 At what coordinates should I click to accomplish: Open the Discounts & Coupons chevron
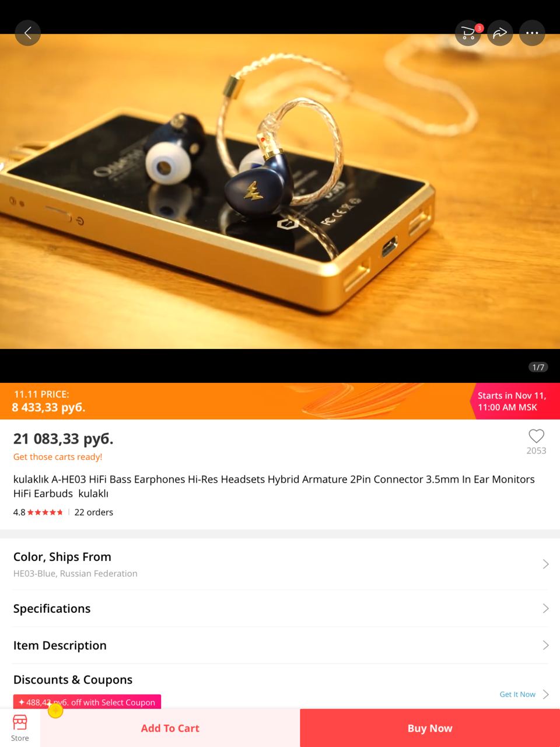(546, 694)
